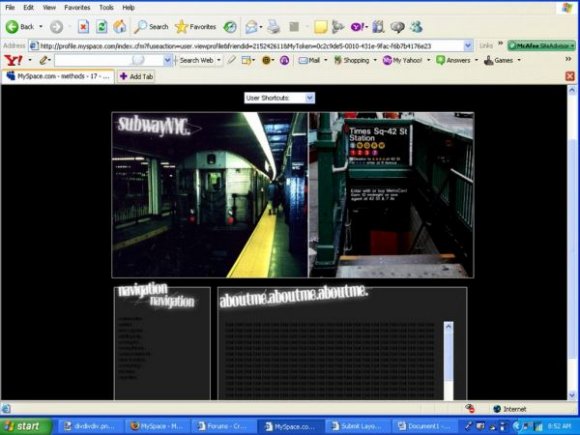The height and width of the screenshot is (435, 580).
Task: Click the yellow note toolbar icon
Action: (320, 27)
